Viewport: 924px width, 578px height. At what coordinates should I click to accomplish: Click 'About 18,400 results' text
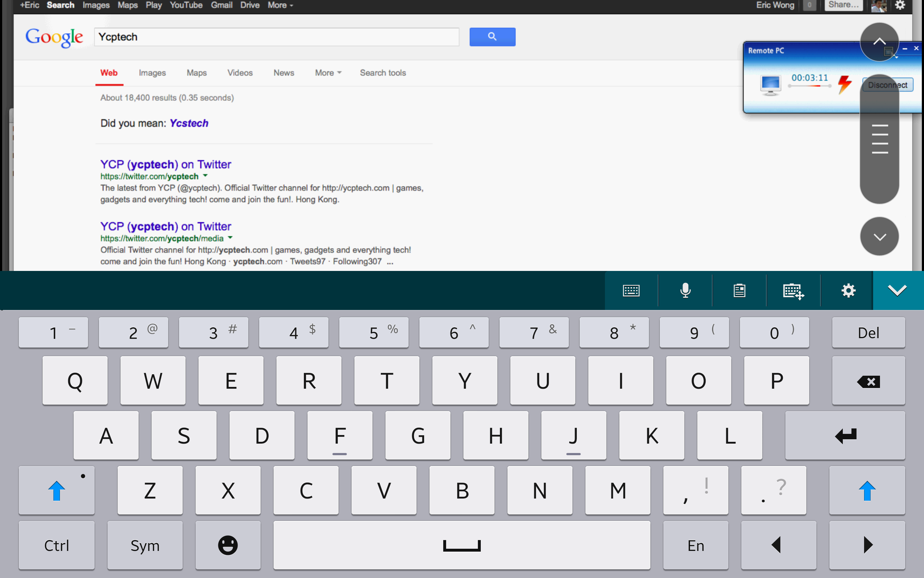pos(139,98)
